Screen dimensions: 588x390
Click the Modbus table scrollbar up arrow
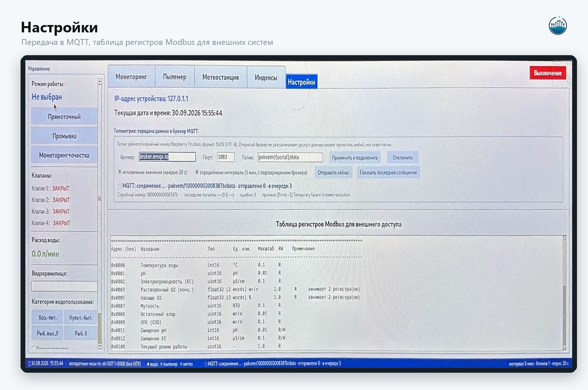point(564,238)
